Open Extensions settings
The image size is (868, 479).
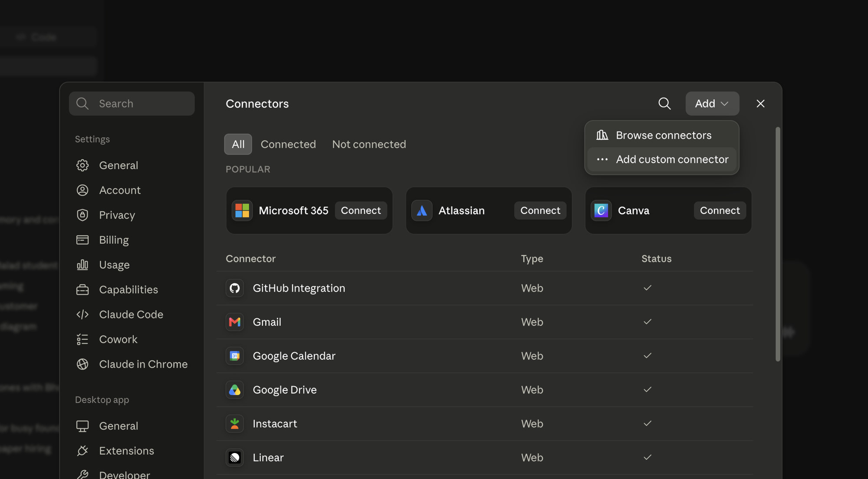pyautogui.click(x=132, y=451)
